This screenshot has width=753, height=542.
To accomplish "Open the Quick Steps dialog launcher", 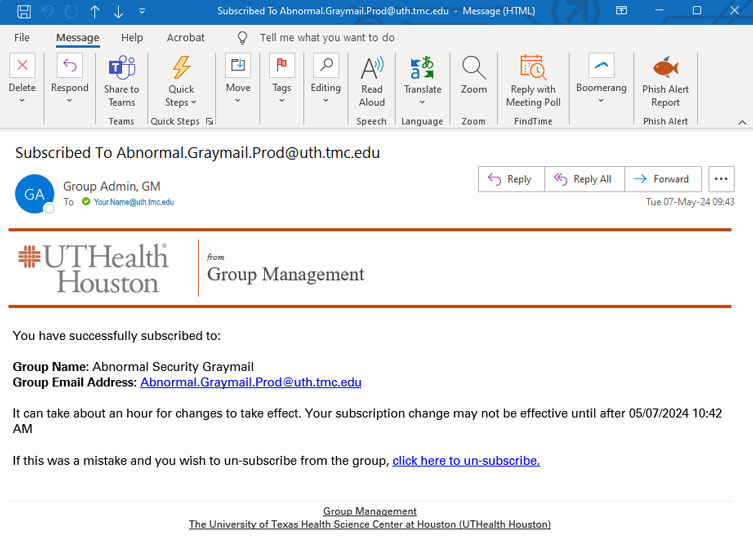I will coord(209,121).
